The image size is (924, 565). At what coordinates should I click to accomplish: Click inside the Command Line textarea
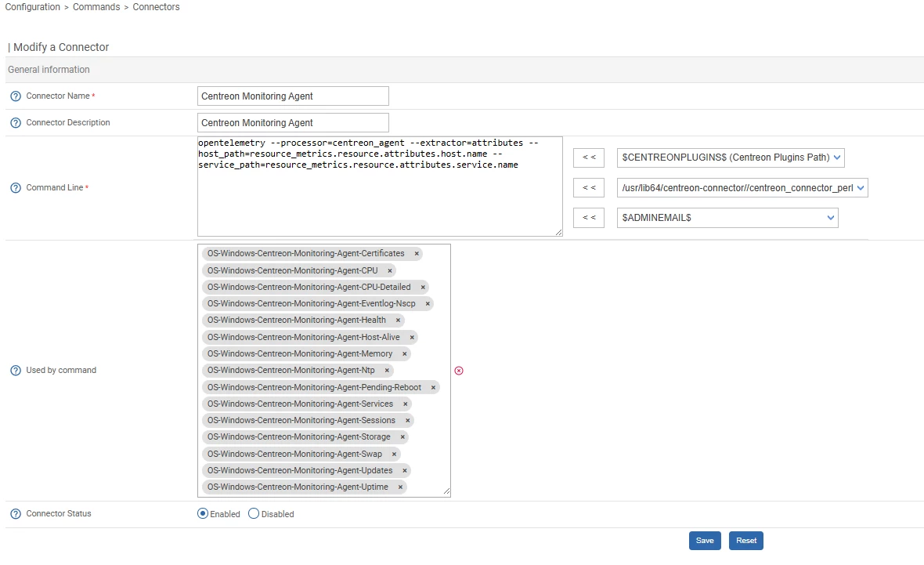point(380,187)
